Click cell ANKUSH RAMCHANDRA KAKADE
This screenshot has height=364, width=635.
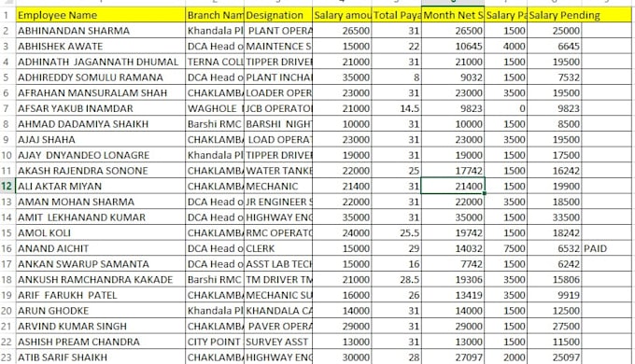[x=101, y=279]
